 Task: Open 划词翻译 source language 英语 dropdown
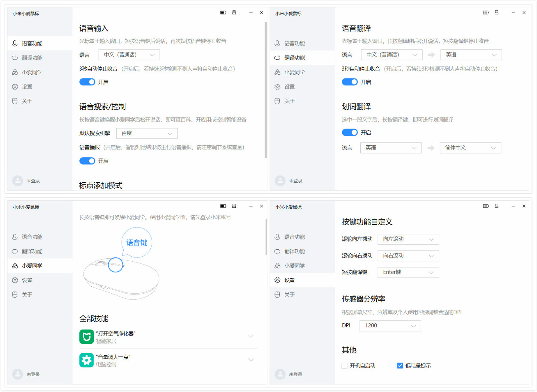[391, 148]
